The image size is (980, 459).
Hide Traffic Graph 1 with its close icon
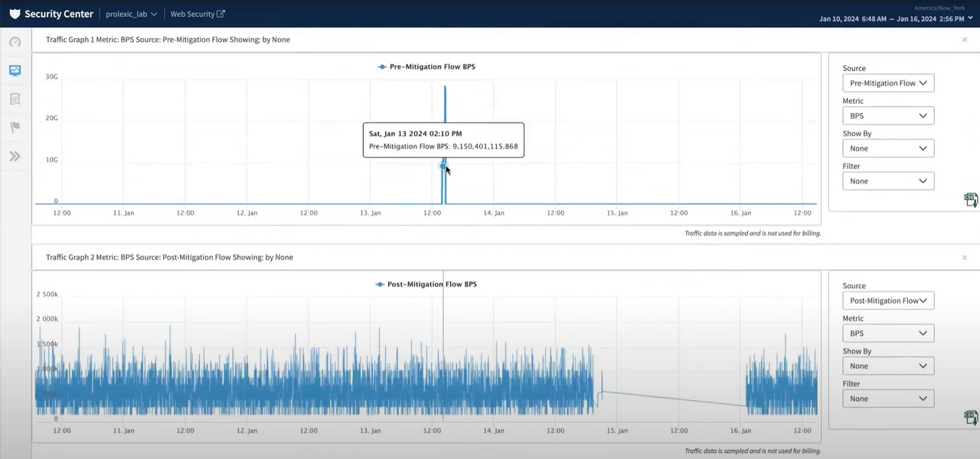(964, 39)
